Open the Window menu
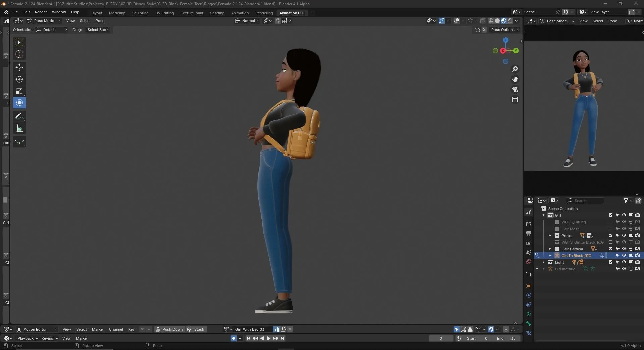 [x=58, y=12]
